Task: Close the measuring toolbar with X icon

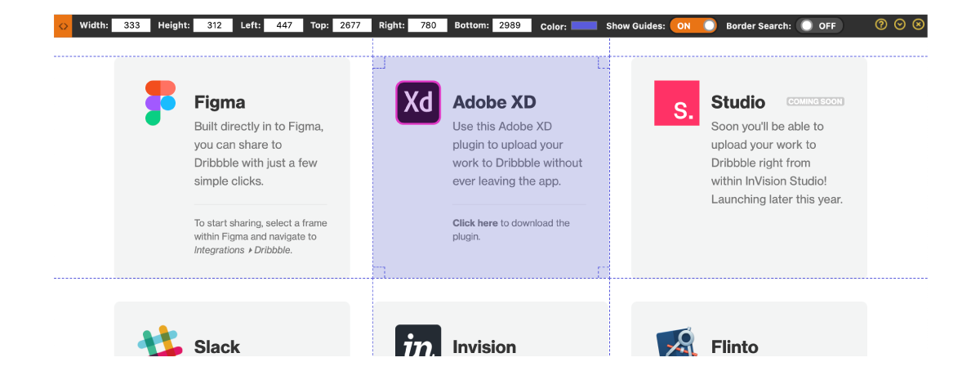Action: (918, 25)
